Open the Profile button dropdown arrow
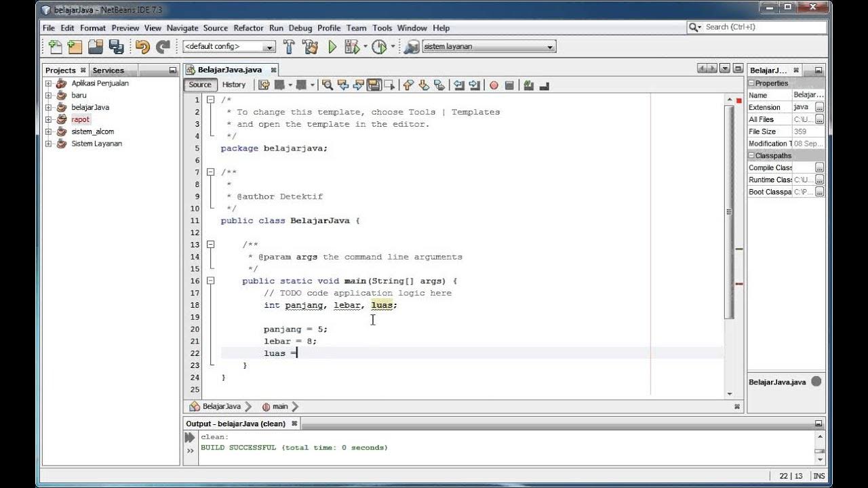This screenshot has width=868, height=488. [393, 47]
